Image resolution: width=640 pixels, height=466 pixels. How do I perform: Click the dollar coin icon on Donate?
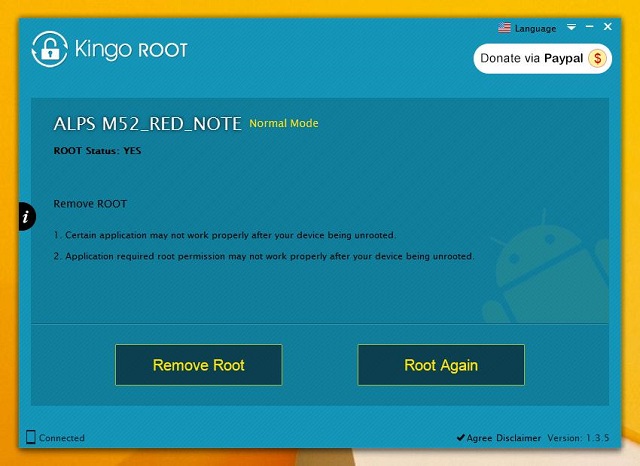tap(598, 59)
